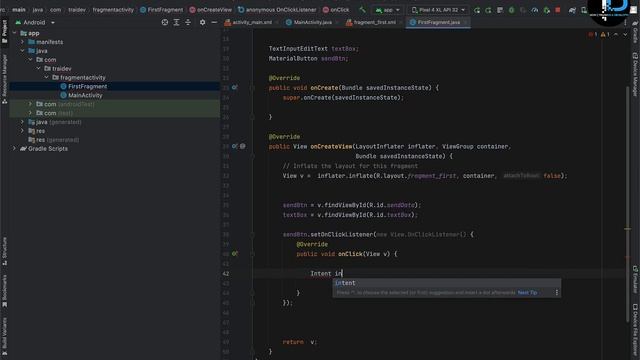Screen dimensions: 640x360
Task: Click the Next Tip link in completion popup
Action: 527,293
